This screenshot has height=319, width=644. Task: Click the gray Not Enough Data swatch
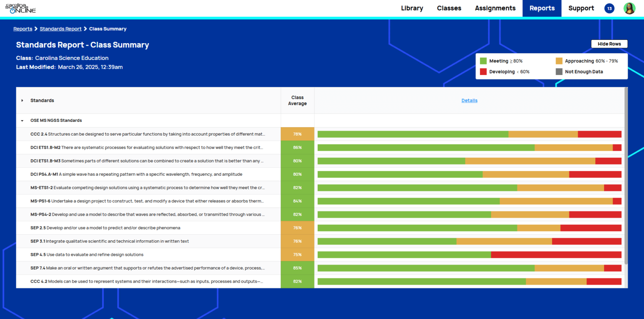pyautogui.click(x=559, y=72)
